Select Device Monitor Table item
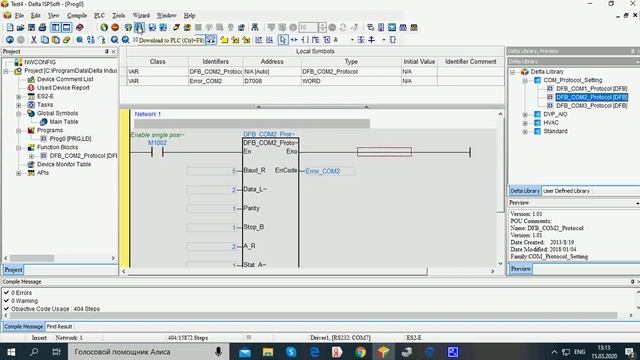Viewport: 640px width, 360px height. click(x=64, y=164)
